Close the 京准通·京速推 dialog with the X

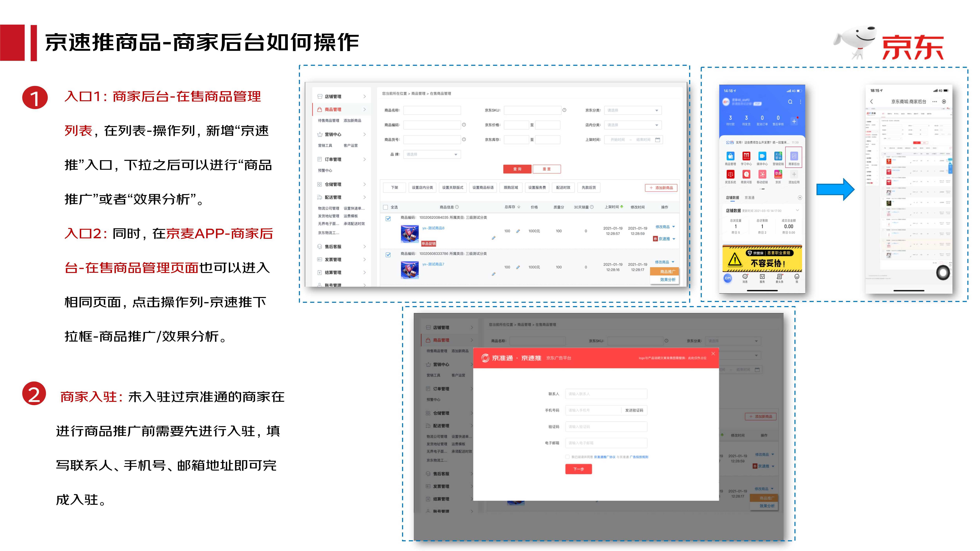[713, 354]
